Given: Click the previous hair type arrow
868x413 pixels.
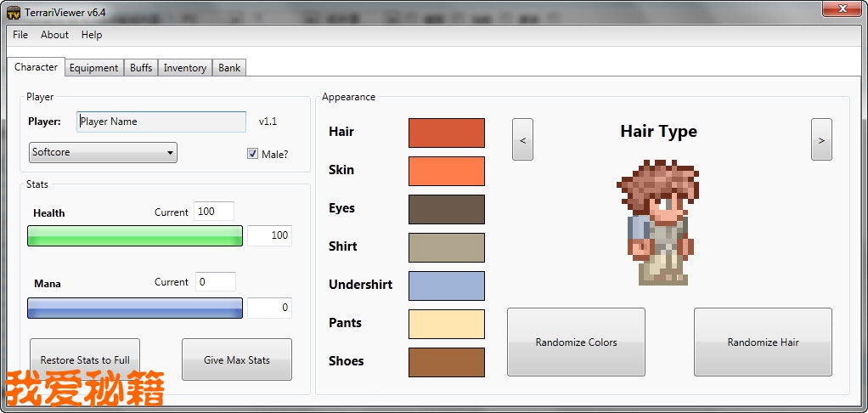Looking at the screenshot, I should coord(522,139).
